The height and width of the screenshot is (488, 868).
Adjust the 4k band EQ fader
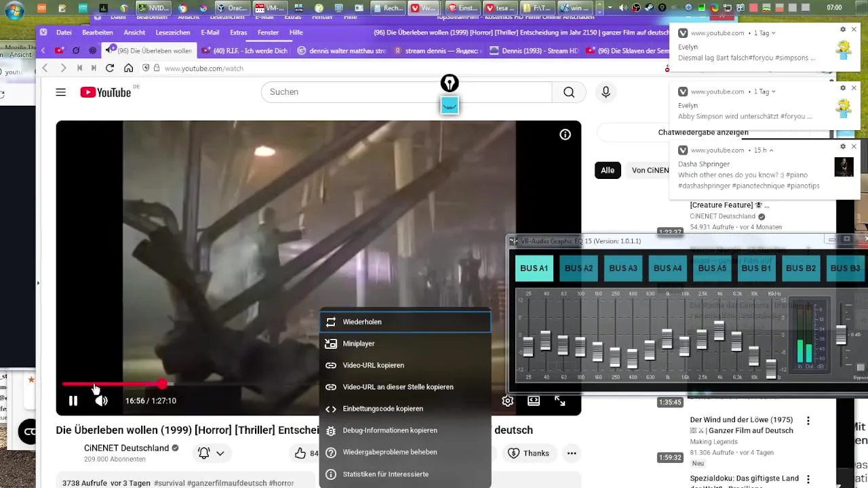[x=719, y=329]
